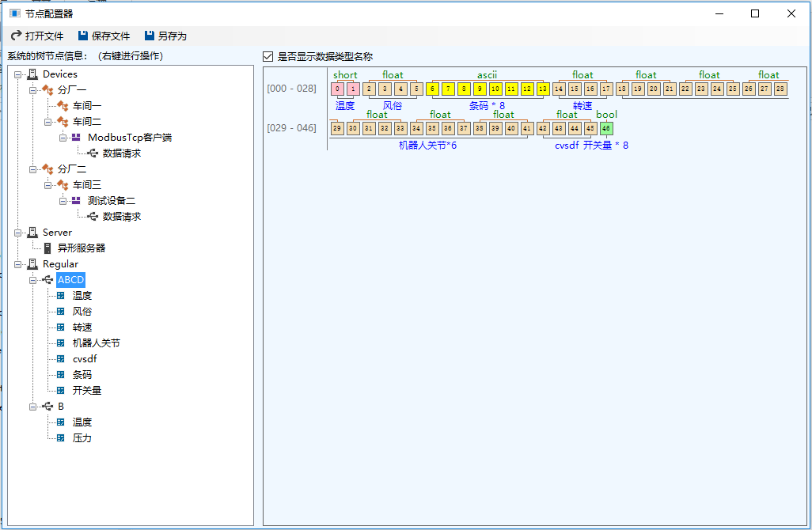
Task: Click the 车间一 workshop icon
Action: [x=63, y=106]
